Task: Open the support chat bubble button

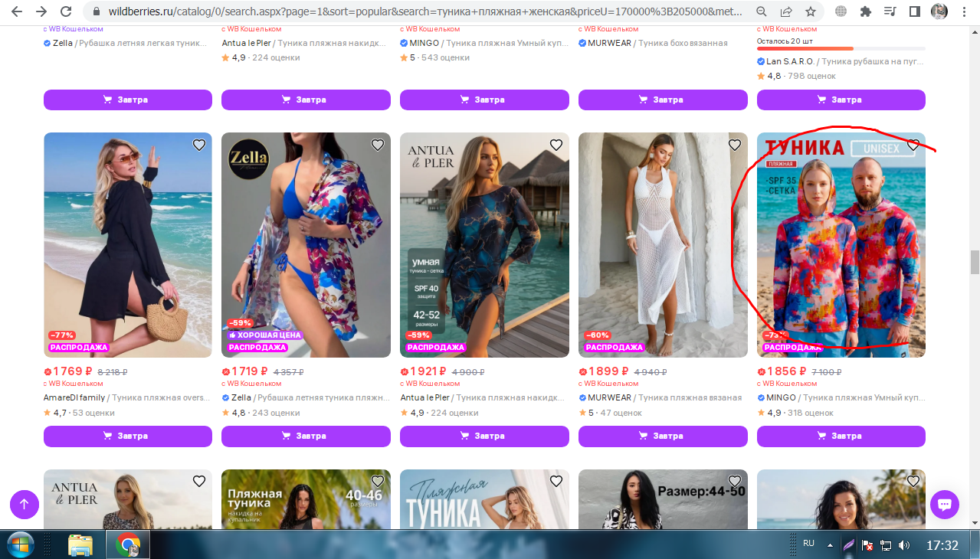Action: [945, 505]
